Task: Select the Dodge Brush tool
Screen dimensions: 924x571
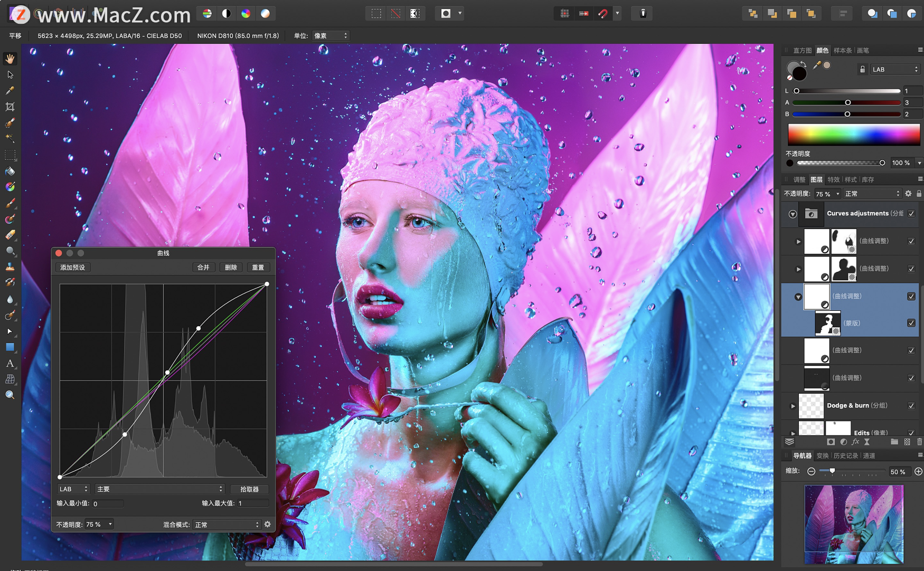Action: click(10, 251)
